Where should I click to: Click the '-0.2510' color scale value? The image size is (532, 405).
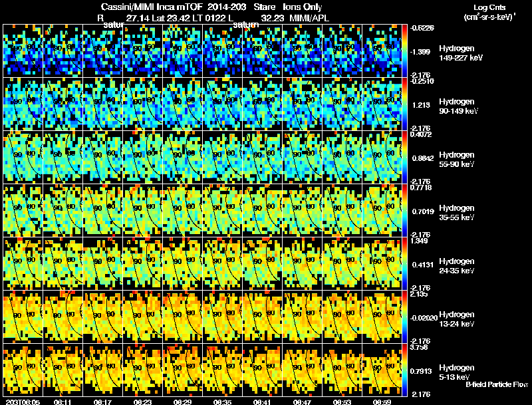(422, 80)
